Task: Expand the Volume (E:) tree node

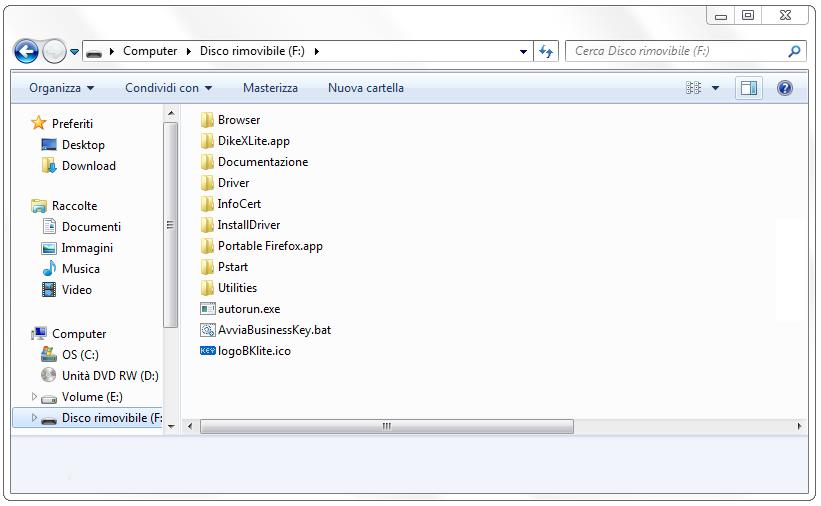Action: coord(34,397)
